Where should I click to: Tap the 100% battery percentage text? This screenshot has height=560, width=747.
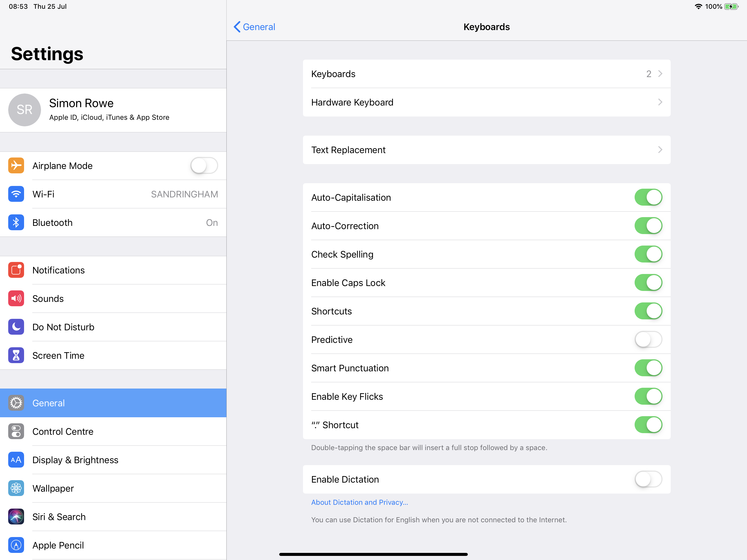tap(713, 6)
